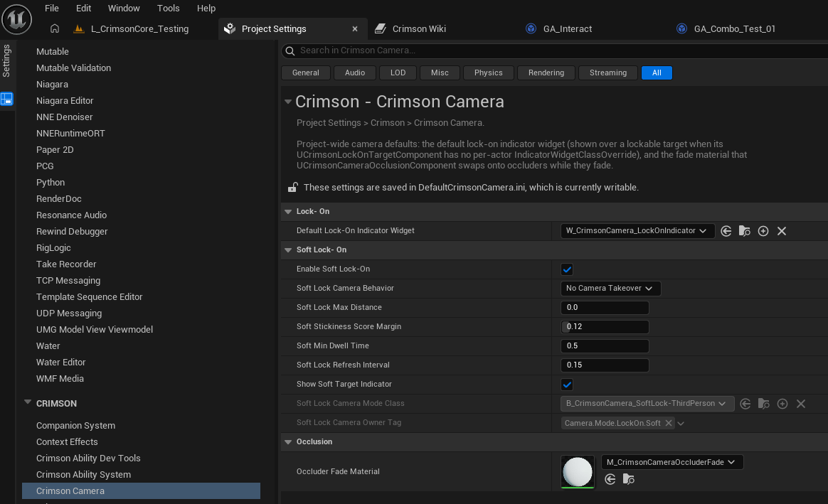Screen dimensions: 828x504
Task: Filter settings by Misc
Action: (440, 73)
